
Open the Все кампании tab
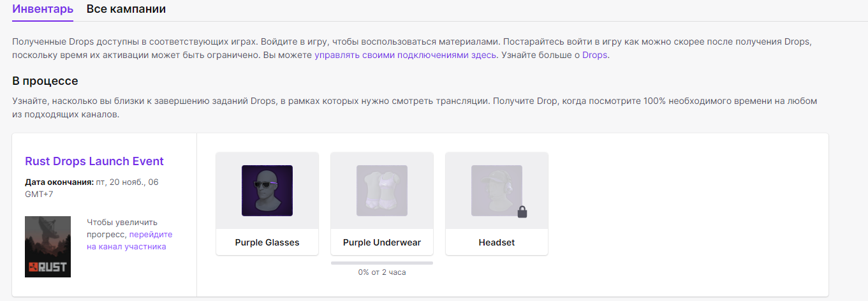(x=126, y=9)
